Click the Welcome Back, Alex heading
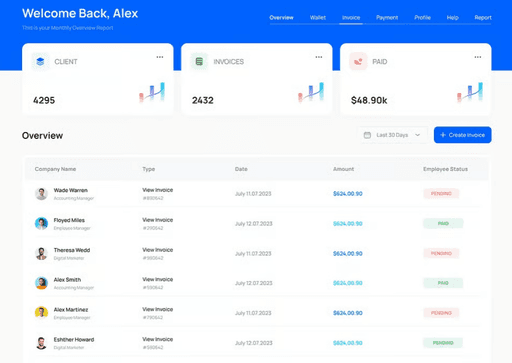The image size is (512, 363). click(x=80, y=13)
